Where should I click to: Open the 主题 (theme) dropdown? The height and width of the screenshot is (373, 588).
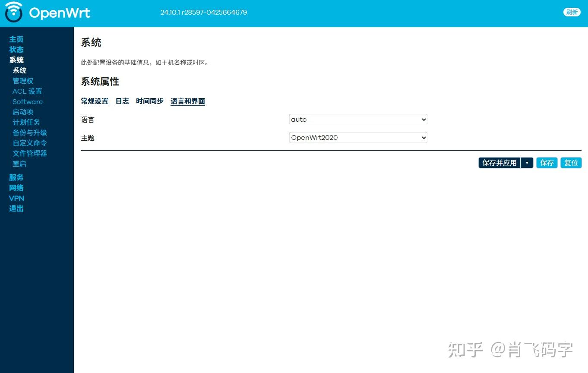[x=357, y=137]
